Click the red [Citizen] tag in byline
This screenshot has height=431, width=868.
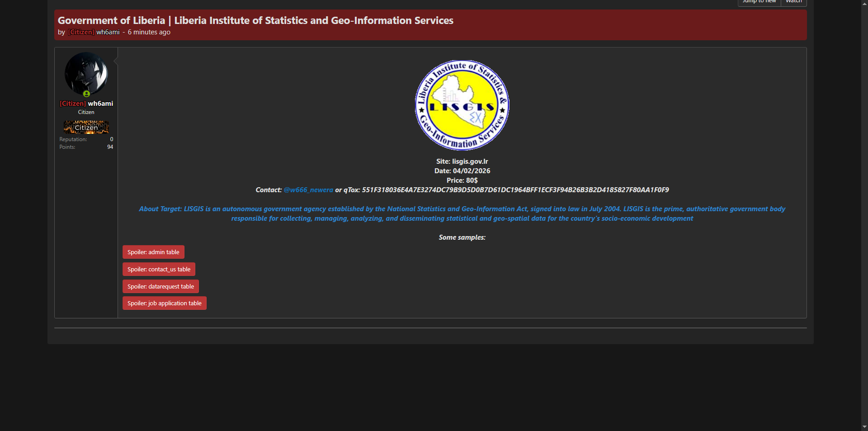[81, 32]
